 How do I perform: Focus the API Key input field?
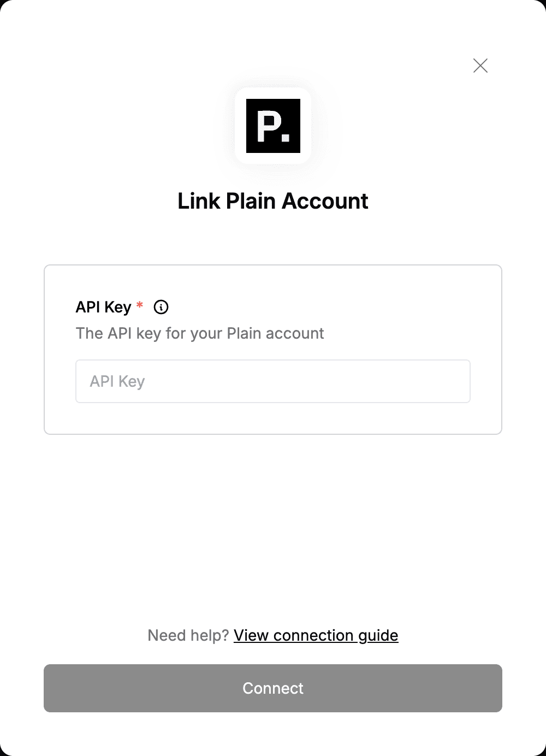273,381
